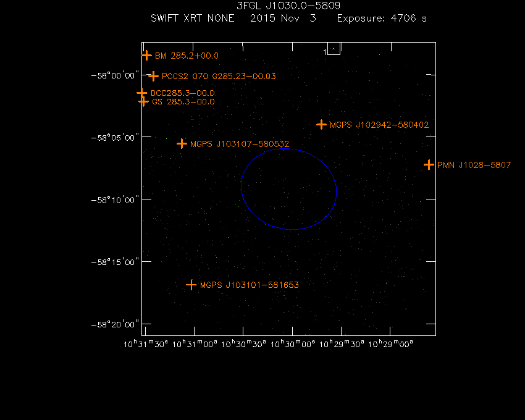Image resolution: width=525 pixels, height=420 pixels.
Task: Click the DCC285.3-00.0 label text
Action: pyautogui.click(x=182, y=93)
